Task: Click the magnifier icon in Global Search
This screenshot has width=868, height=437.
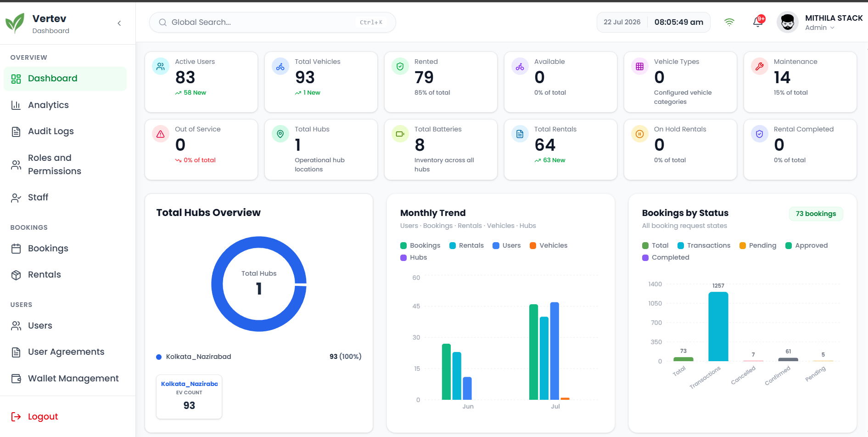Action: click(162, 22)
